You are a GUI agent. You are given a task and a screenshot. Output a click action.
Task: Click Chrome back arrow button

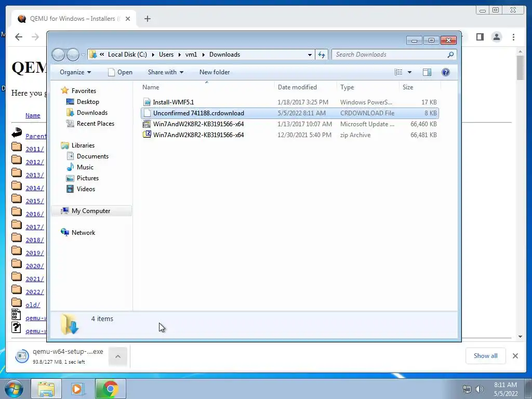pos(19,37)
